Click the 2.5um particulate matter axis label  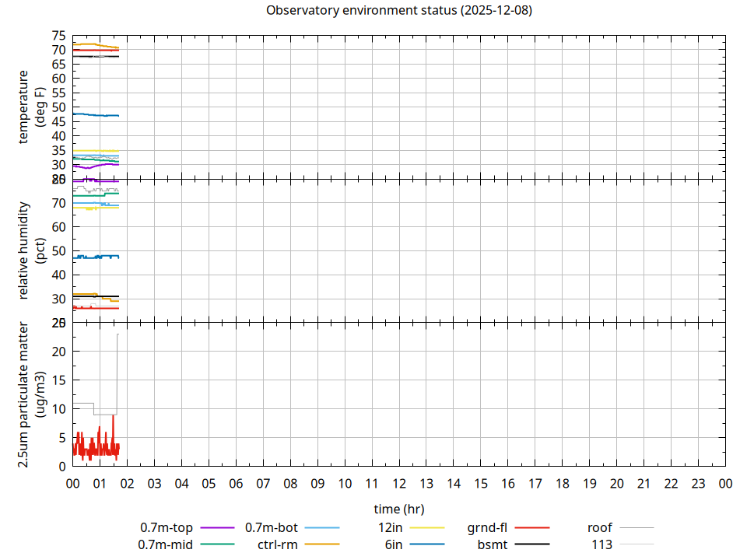pyautogui.click(x=31, y=394)
